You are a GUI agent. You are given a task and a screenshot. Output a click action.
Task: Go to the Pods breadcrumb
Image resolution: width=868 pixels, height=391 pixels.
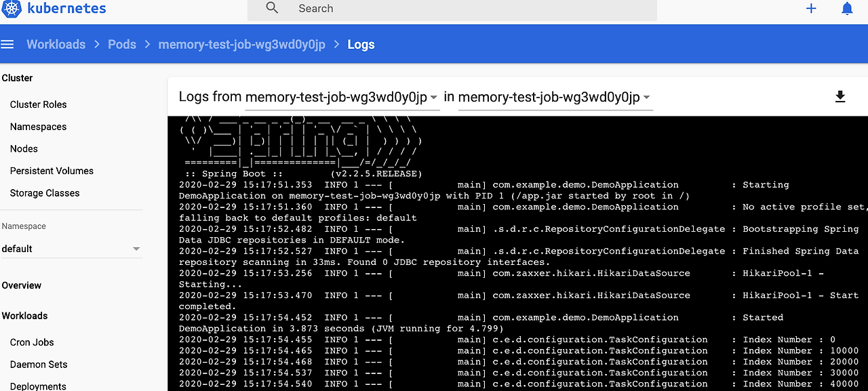click(122, 45)
